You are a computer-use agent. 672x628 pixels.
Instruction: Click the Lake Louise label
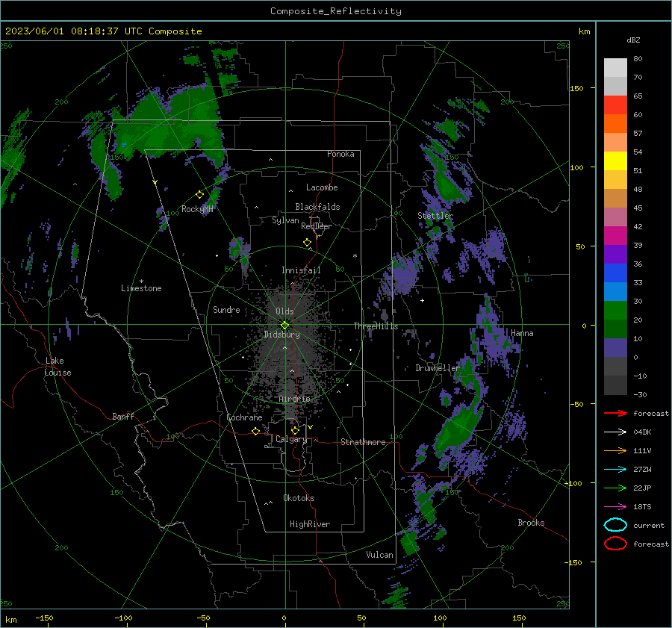pos(57,367)
